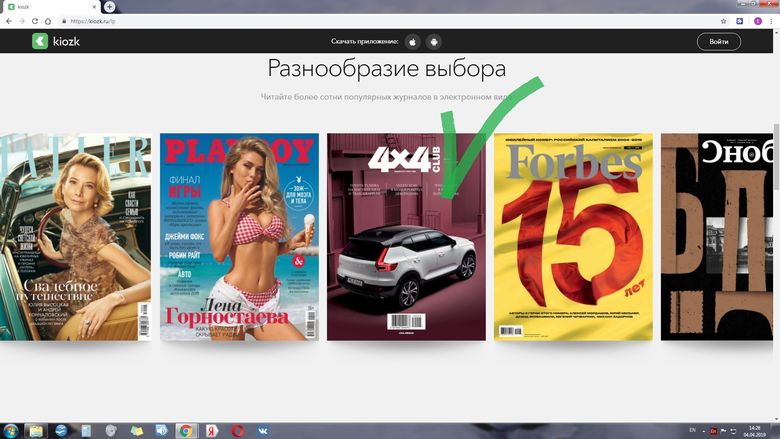The width and height of the screenshot is (780, 439).
Task: Open the Chrome three-dot menu
Action: tap(771, 20)
